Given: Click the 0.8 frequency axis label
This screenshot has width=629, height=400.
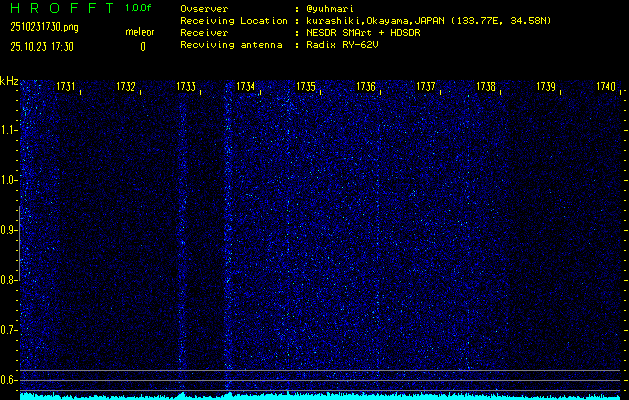Looking at the screenshot, I should pyautogui.click(x=8, y=280).
